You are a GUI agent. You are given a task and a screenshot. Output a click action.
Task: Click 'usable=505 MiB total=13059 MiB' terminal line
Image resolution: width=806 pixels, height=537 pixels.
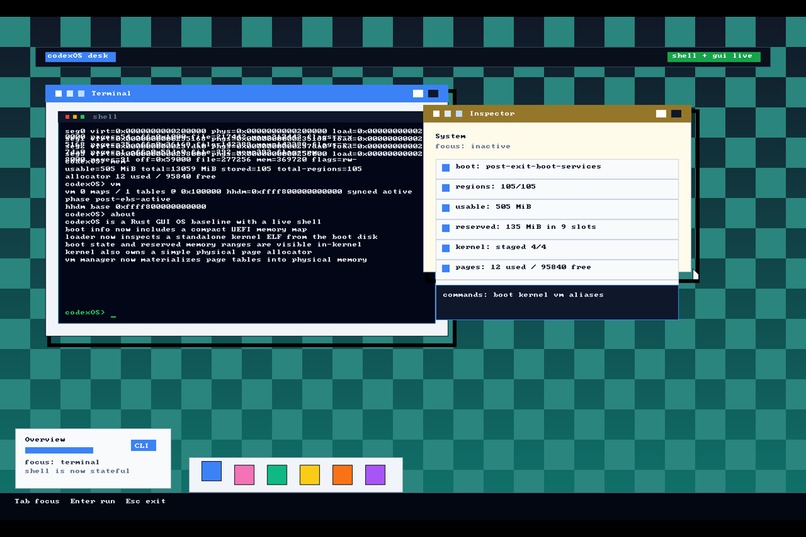tap(213, 169)
